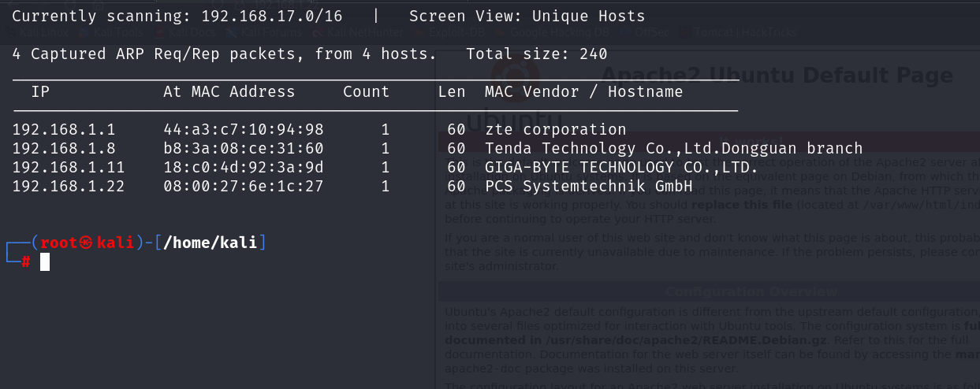
Task: Select MAC address 08:00:27:6e:1c:27
Action: click(244, 187)
